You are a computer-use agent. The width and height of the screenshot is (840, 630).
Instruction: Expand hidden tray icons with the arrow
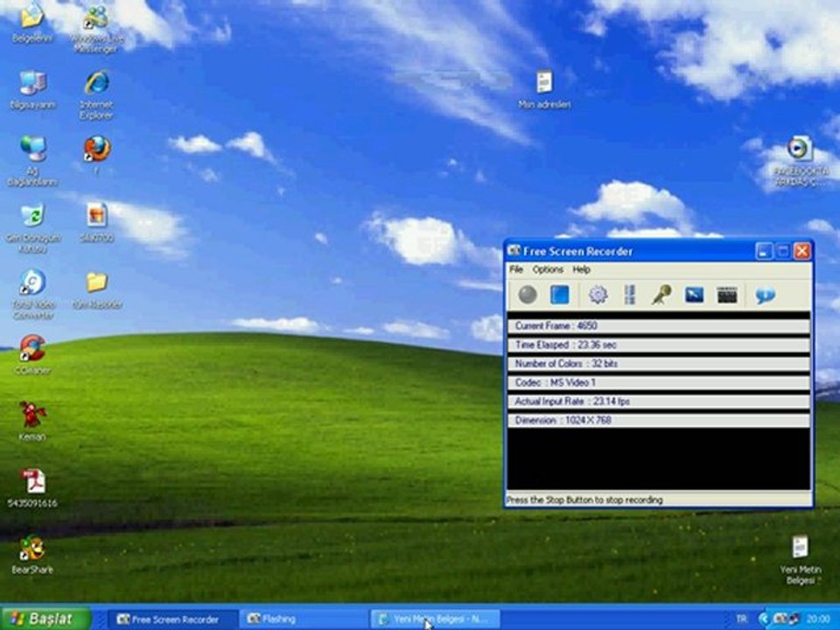(x=763, y=619)
